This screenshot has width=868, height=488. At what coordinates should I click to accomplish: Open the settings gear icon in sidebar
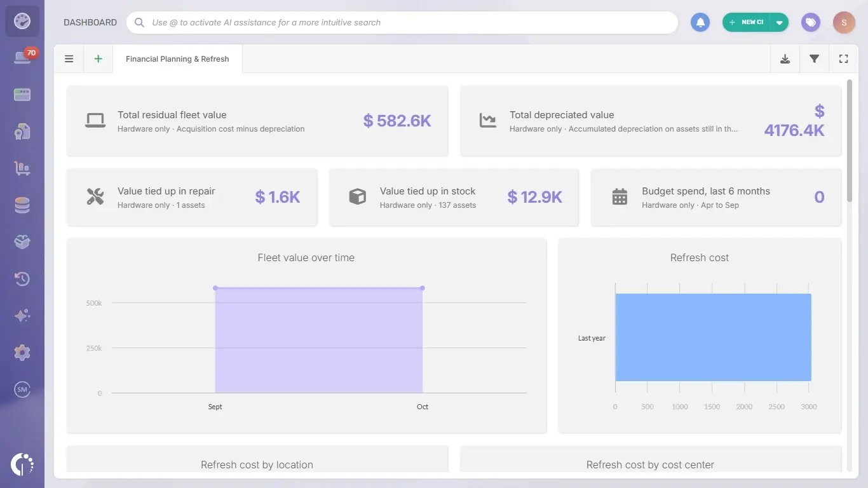pyautogui.click(x=22, y=353)
